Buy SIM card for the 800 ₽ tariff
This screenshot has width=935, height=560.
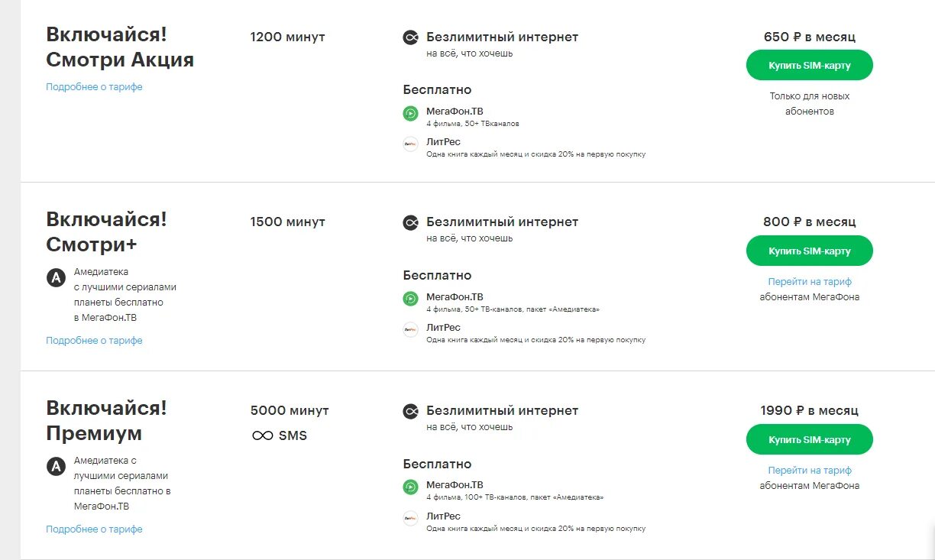(x=810, y=251)
